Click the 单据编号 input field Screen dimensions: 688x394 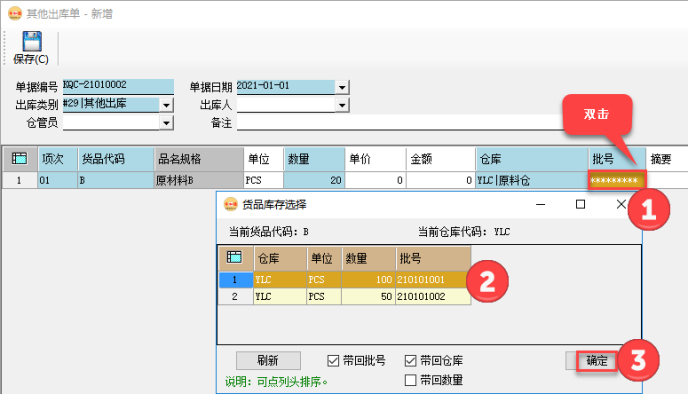[x=118, y=86]
